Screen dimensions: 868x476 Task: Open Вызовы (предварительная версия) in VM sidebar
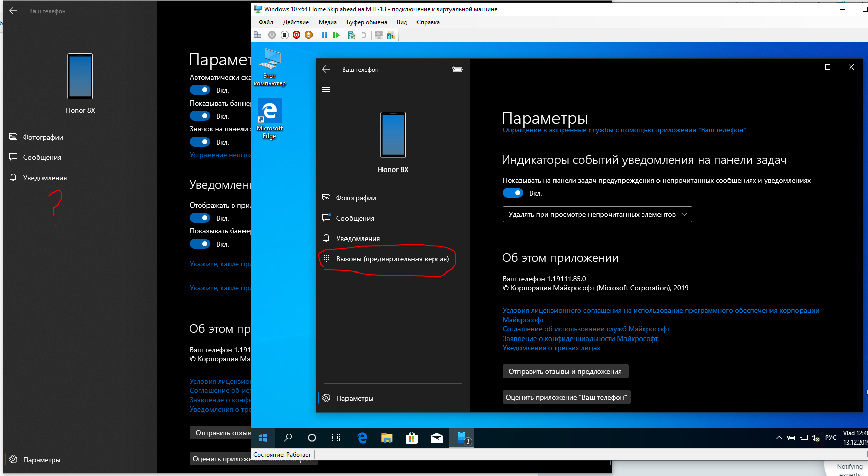point(393,259)
